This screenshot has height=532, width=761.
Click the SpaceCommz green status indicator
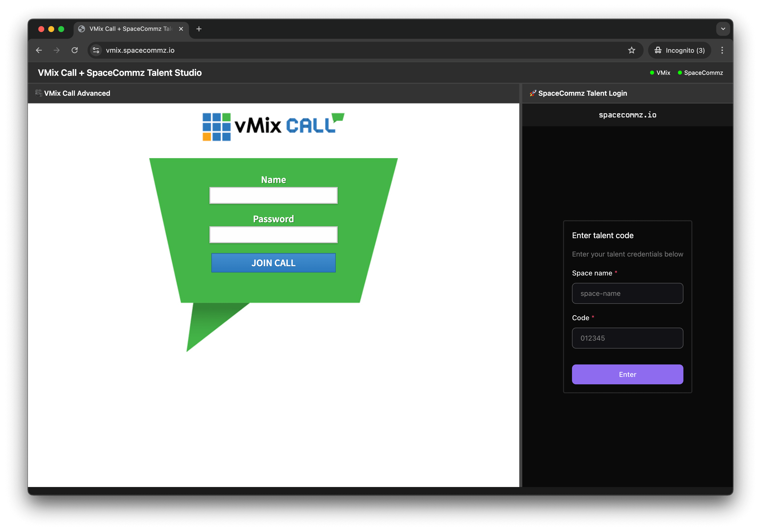click(679, 73)
